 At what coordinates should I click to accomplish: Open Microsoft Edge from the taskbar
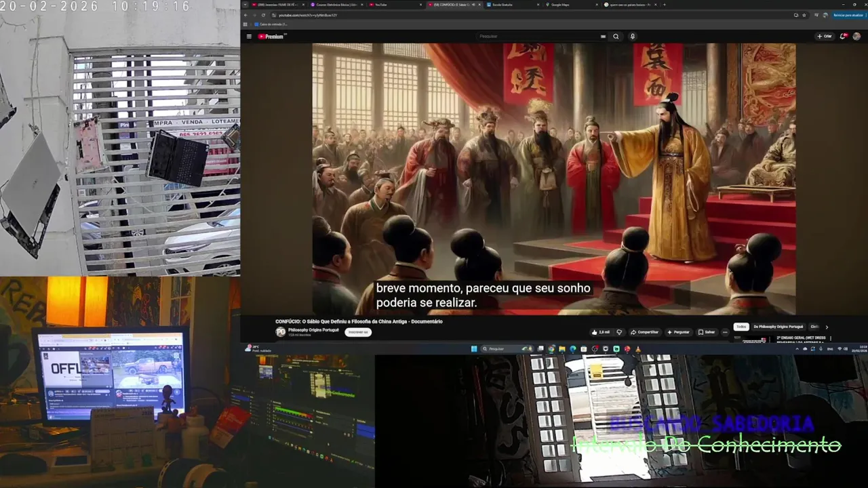click(573, 349)
